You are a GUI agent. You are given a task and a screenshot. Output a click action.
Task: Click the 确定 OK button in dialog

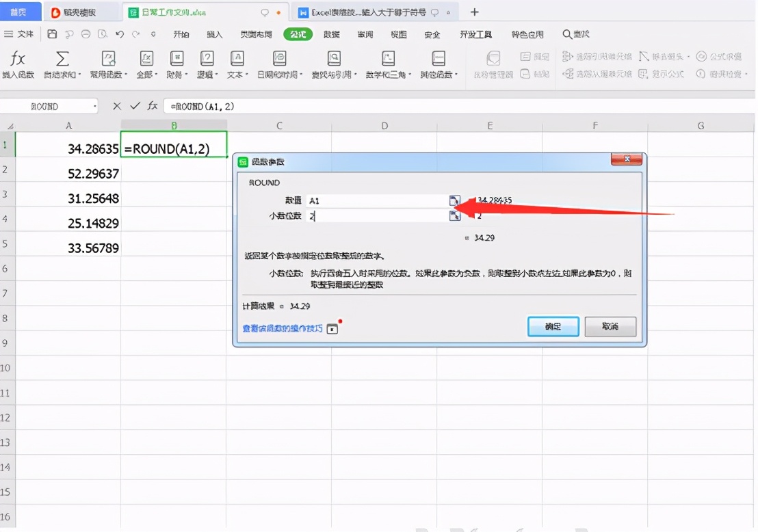tap(553, 327)
